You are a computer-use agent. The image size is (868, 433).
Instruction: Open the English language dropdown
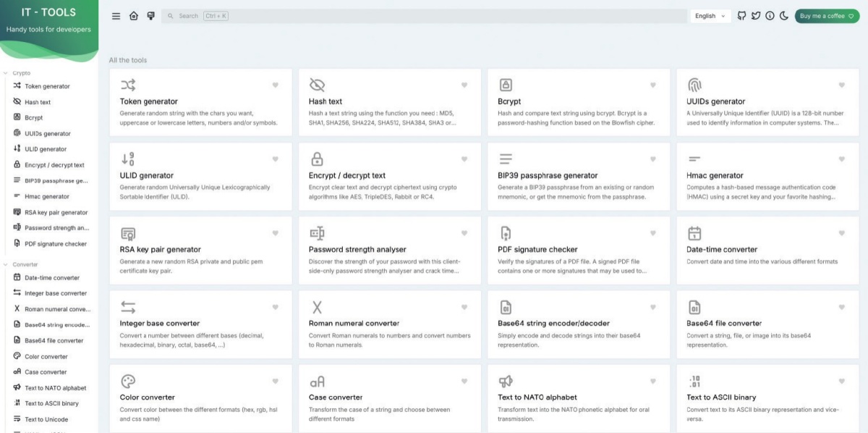(711, 16)
